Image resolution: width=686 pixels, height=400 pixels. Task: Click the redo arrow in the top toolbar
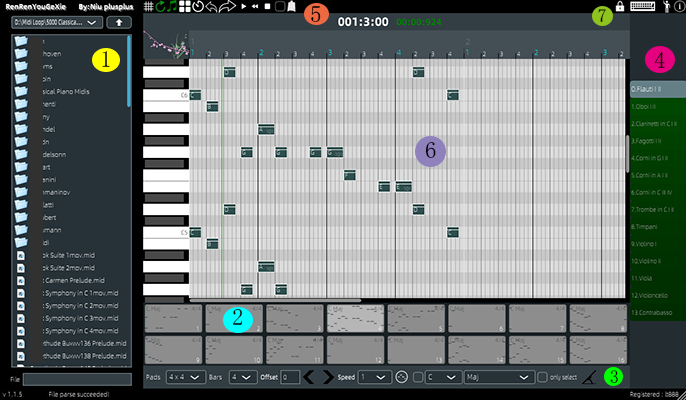coord(228,7)
